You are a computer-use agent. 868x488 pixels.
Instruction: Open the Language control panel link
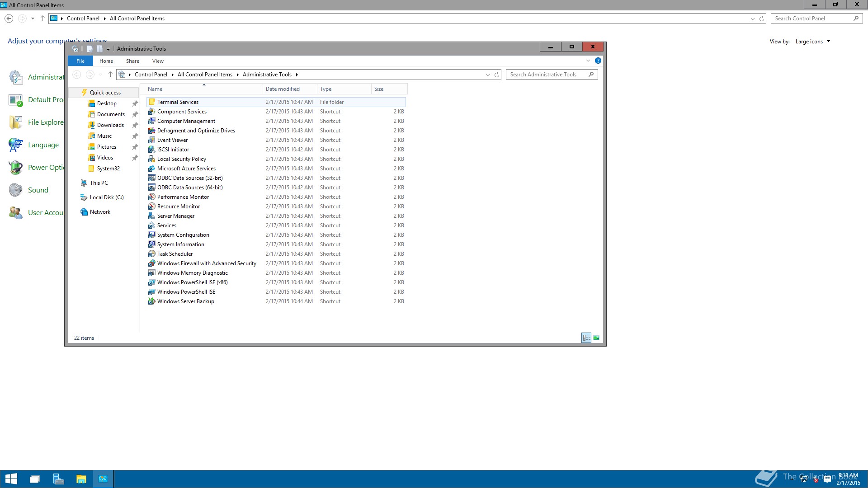point(43,145)
